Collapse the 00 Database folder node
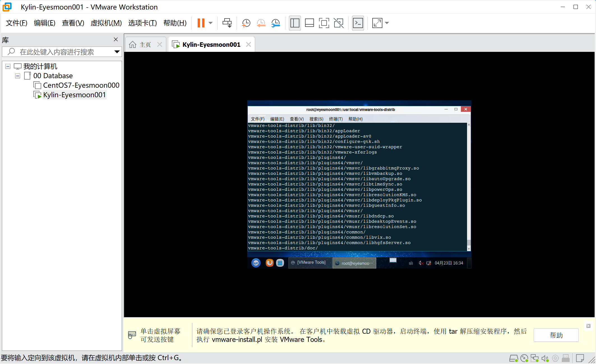Screen dimensions: 596x364 coord(18,76)
